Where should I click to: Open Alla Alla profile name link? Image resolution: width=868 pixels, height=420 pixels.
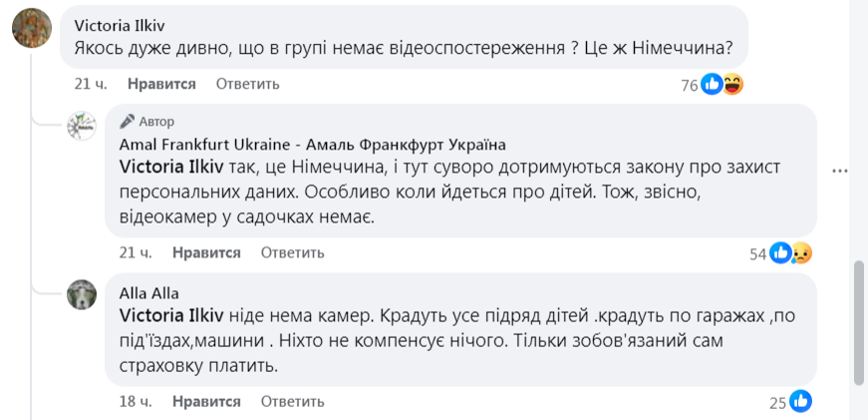coord(148,293)
